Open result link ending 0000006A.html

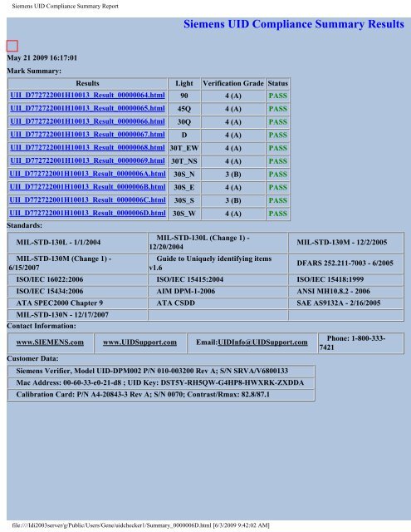pos(87,174)
